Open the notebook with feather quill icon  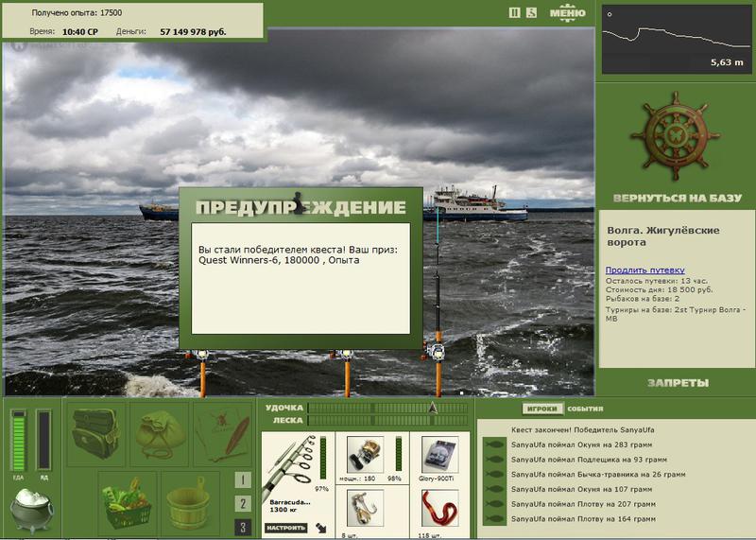pos(222,434)
